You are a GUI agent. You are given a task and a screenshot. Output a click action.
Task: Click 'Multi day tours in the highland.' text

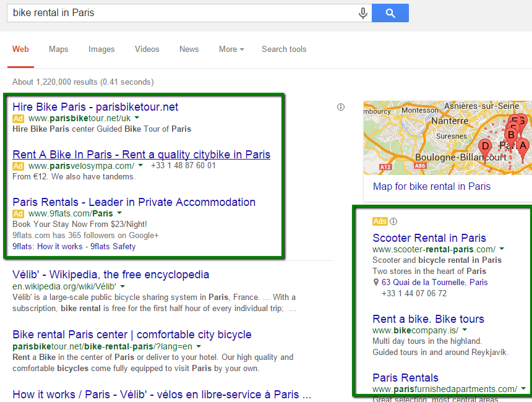[427, 341]
